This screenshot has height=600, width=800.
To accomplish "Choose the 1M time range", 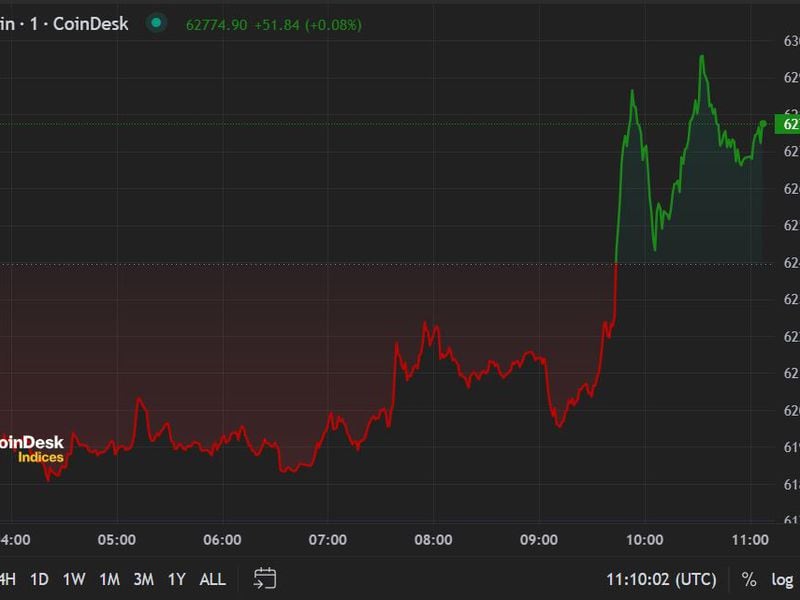I will [109, 579].
